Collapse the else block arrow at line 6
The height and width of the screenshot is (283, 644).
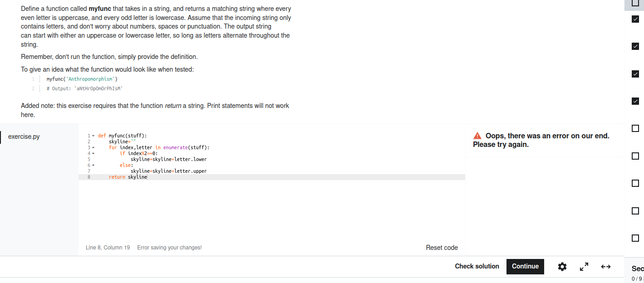pyautogui.click(x=93, y=165)
